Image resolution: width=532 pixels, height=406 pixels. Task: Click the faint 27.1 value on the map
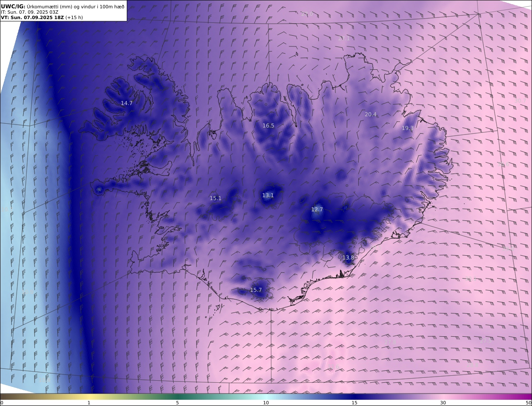pos(343,38)
